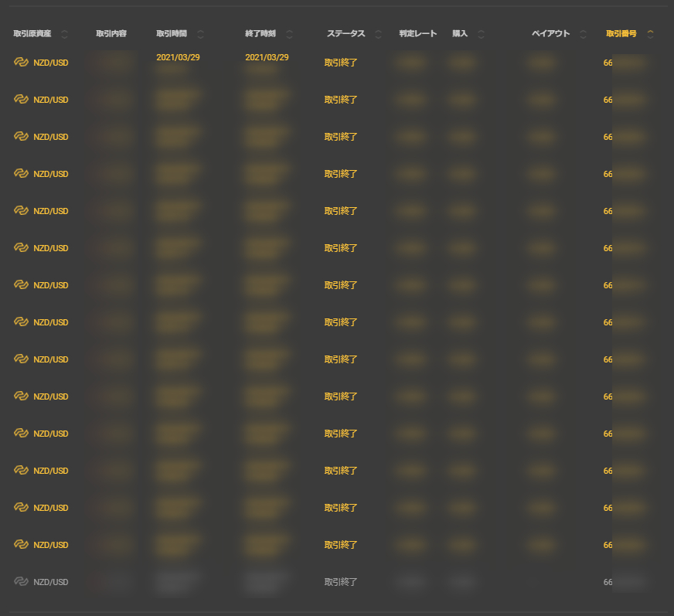Click the 判定レート column header
674x616 pixels.
pyautogui.click(x=418, y=33)
